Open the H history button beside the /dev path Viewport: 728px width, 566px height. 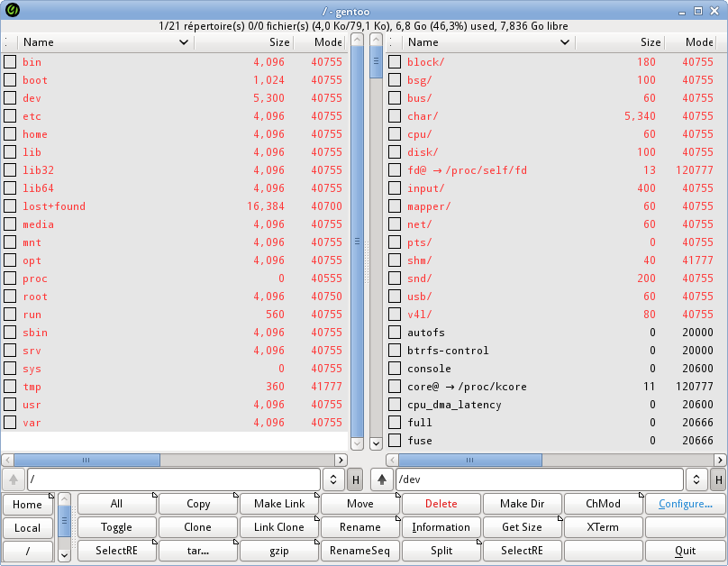(x=719, y=479)
